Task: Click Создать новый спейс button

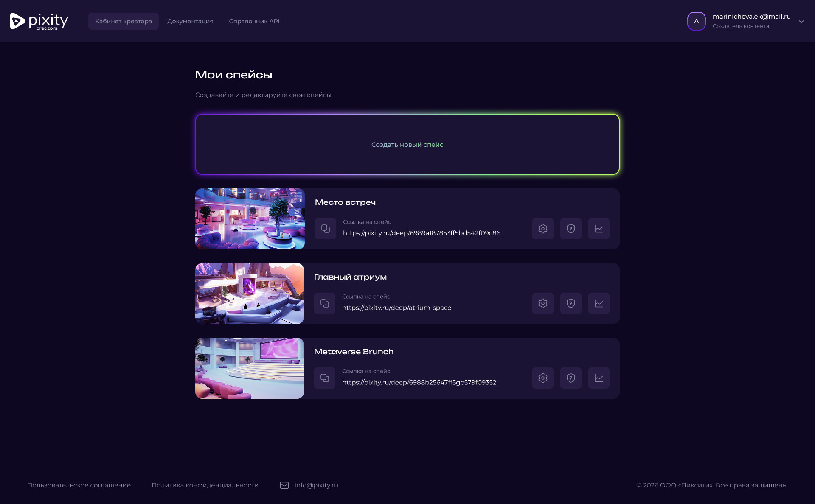Action: pyautogui.click(x=407, y=144)
